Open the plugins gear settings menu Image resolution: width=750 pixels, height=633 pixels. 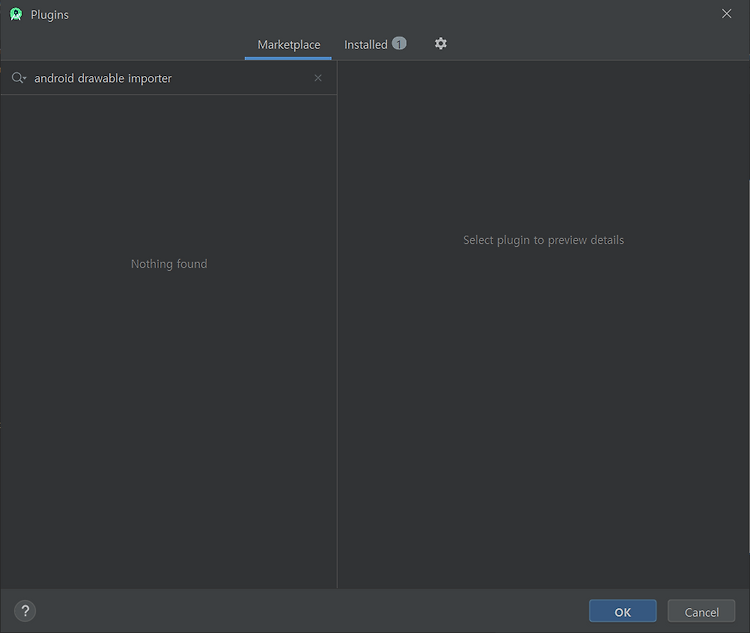click(441, 44)
